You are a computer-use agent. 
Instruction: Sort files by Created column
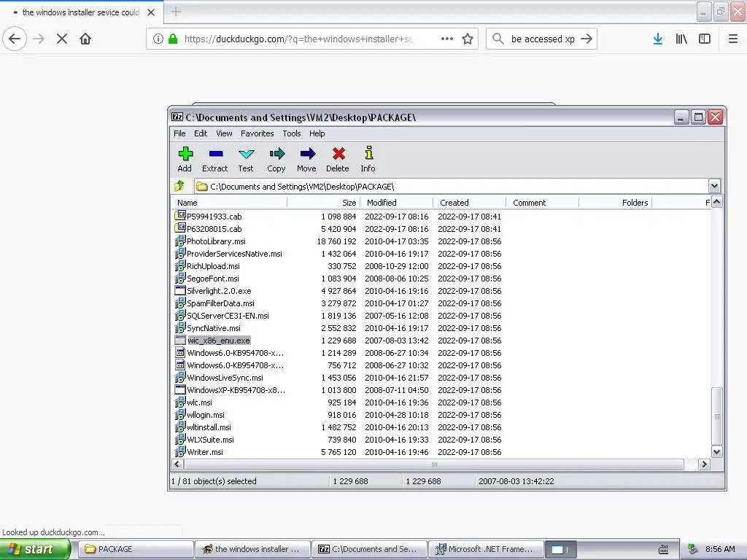point(469,203)
